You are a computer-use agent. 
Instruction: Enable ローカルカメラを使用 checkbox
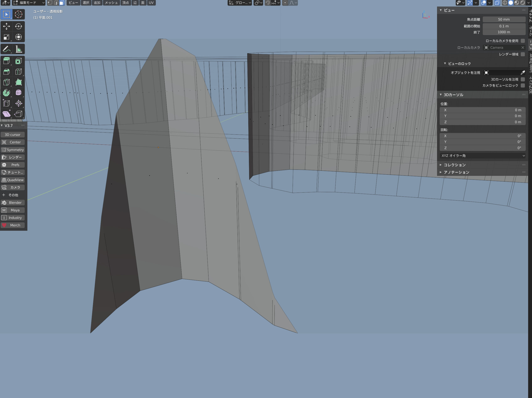tap(523, 41)
